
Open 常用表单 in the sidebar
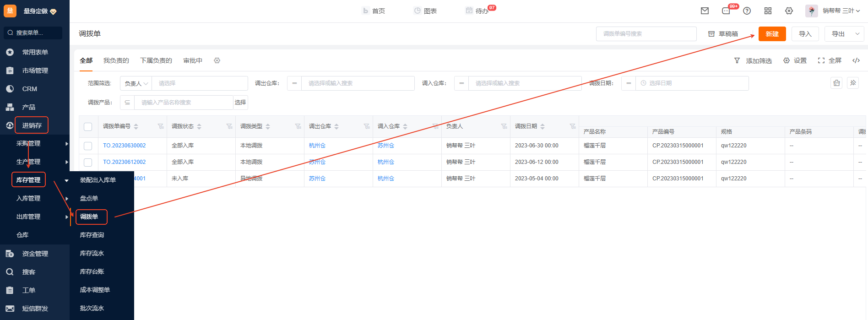coord(35,52)
